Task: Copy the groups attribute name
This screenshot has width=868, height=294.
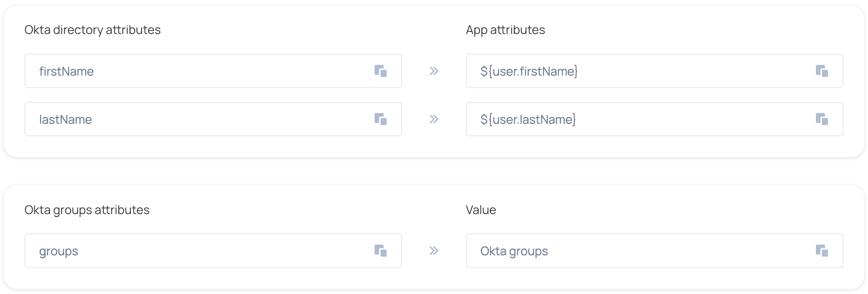Action: click(381, 251)
